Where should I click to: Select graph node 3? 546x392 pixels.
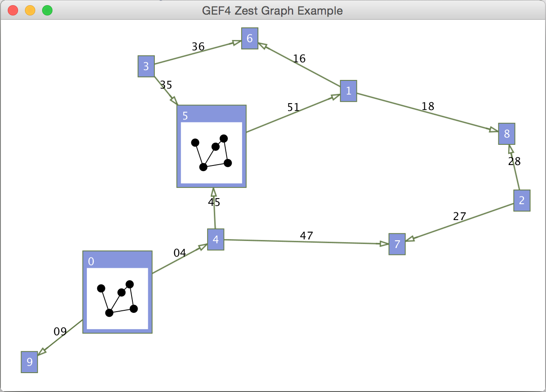coord(146,66)
